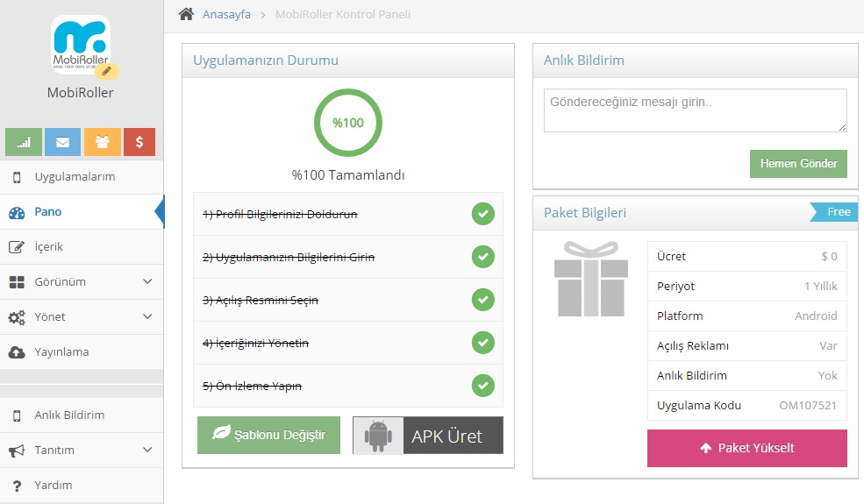Click the home icon in the breadcrumb
Viewport: 864px width, 504px height.
tap(186, 14)
